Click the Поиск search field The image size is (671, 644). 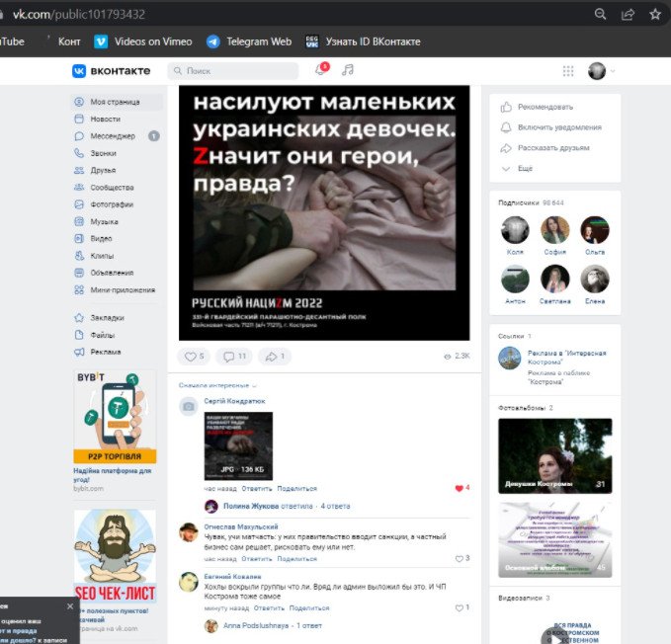click(233, 71)
